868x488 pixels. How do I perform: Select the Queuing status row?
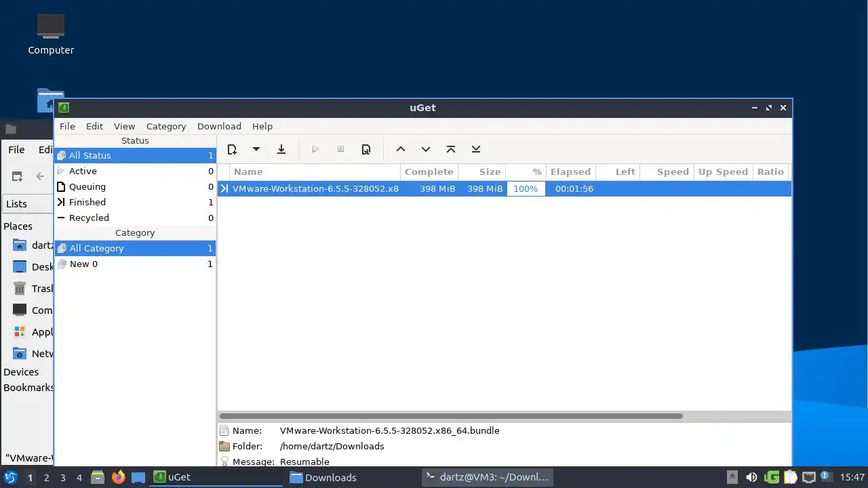tap(135, 186)
